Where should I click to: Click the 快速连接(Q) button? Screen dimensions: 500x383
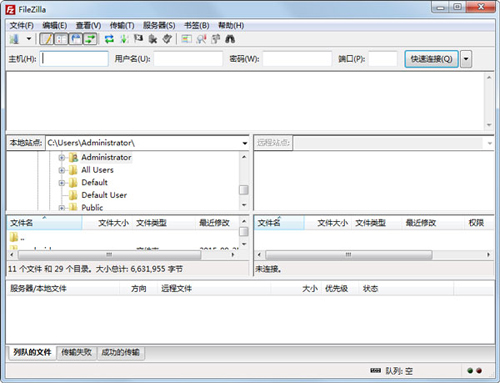tap(431, 59)
